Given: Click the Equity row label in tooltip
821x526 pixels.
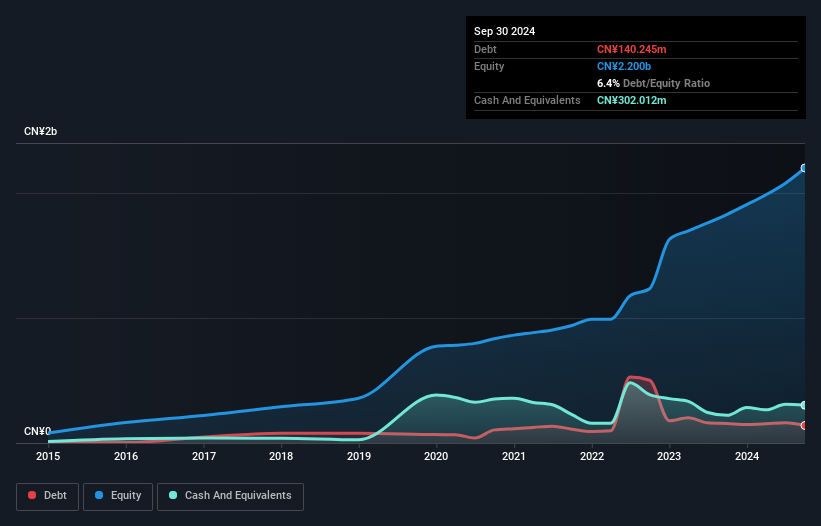Looking at the screenshot, I should click(489, 66).
